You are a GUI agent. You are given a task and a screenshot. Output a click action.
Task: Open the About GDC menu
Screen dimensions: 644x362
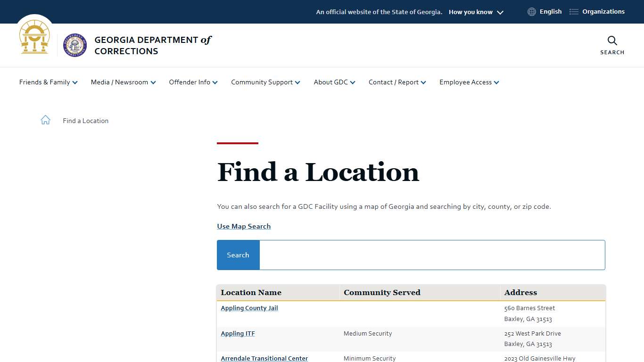334,82
